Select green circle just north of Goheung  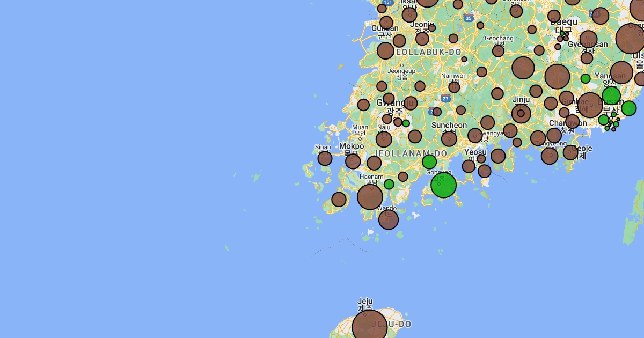click(x=429, y=161)
